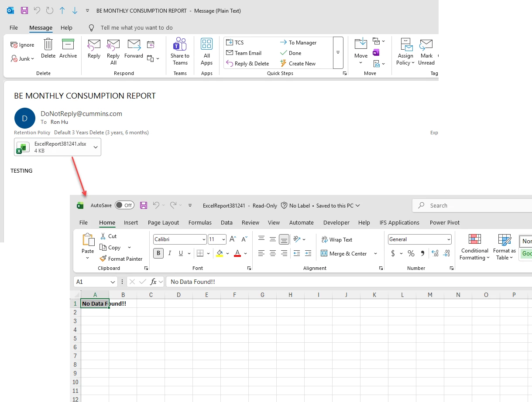Click the formula bar showing No Data Found!!
The width and height of the screenshot is (532, 402).
pyautogui.click(x=349, y=282)
